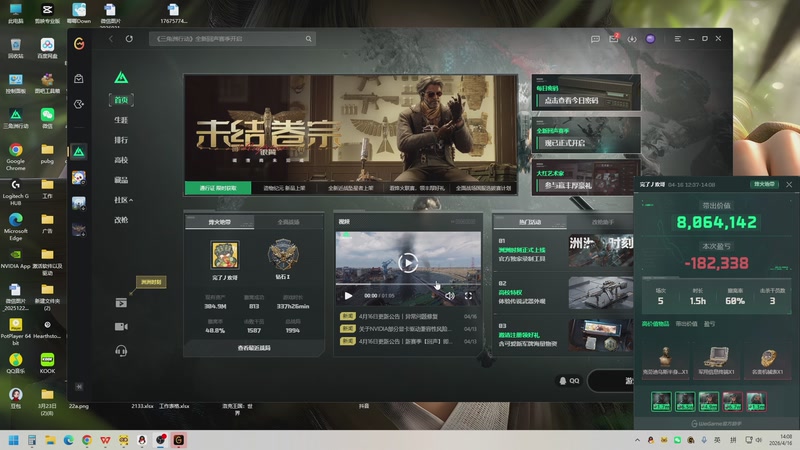The width and height of the screenshot is (800, 450).
Task: Open news 4月16日更新公告 异常问题修复
Action: coord(408,316)
